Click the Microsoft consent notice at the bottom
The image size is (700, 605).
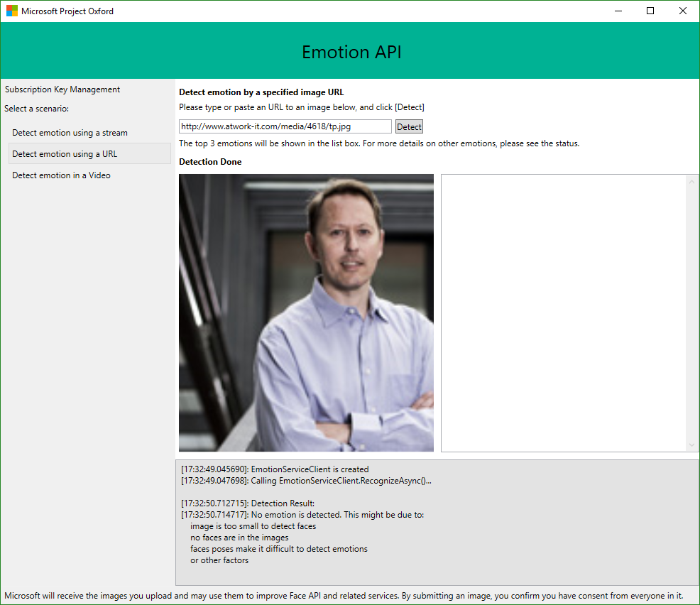click(344, 596)
